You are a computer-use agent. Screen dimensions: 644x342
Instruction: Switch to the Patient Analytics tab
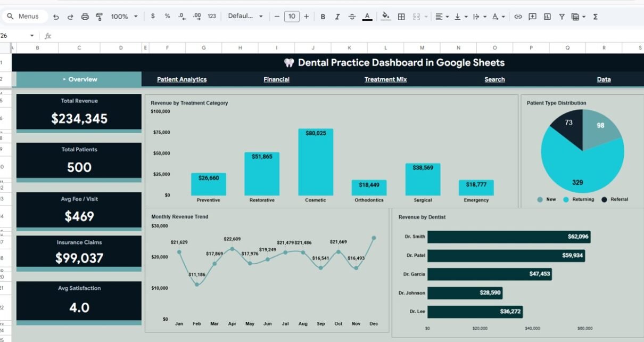coord(181,79)
